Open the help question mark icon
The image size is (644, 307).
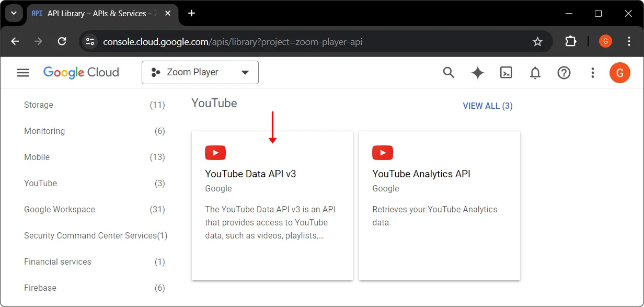pos(564,73)
